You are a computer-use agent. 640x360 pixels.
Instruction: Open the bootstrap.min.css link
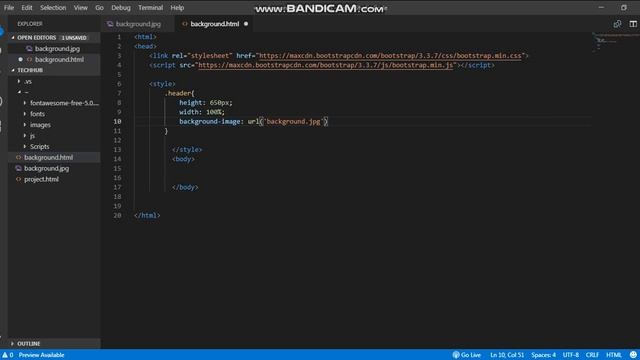pos(390,56)
